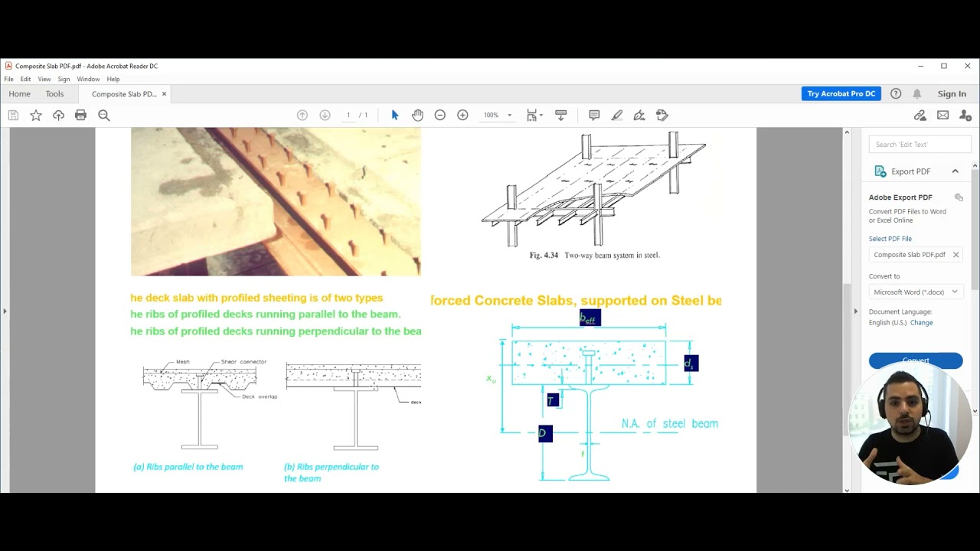Bookmark with the star icon

(x=36, y=115)
